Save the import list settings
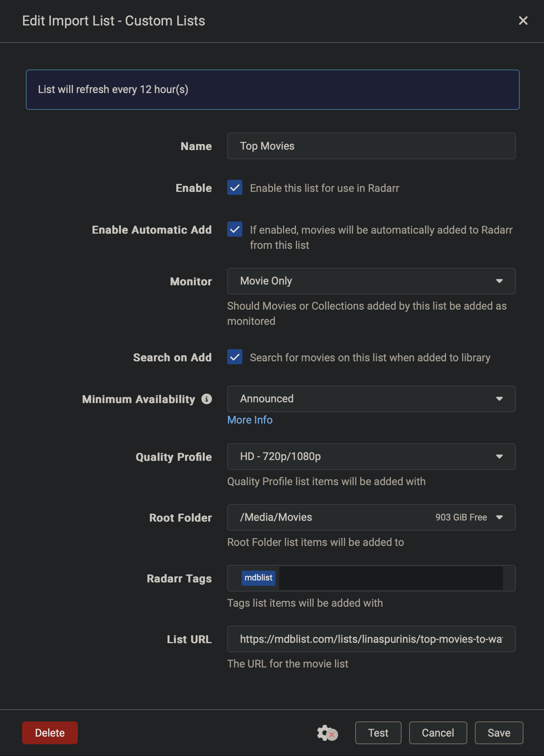 click(499, 733)
